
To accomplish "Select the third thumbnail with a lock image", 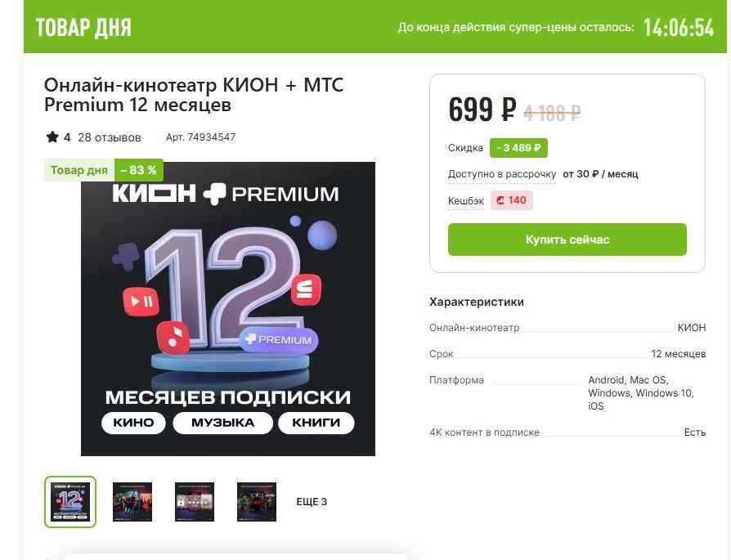I will coord(195,502).
